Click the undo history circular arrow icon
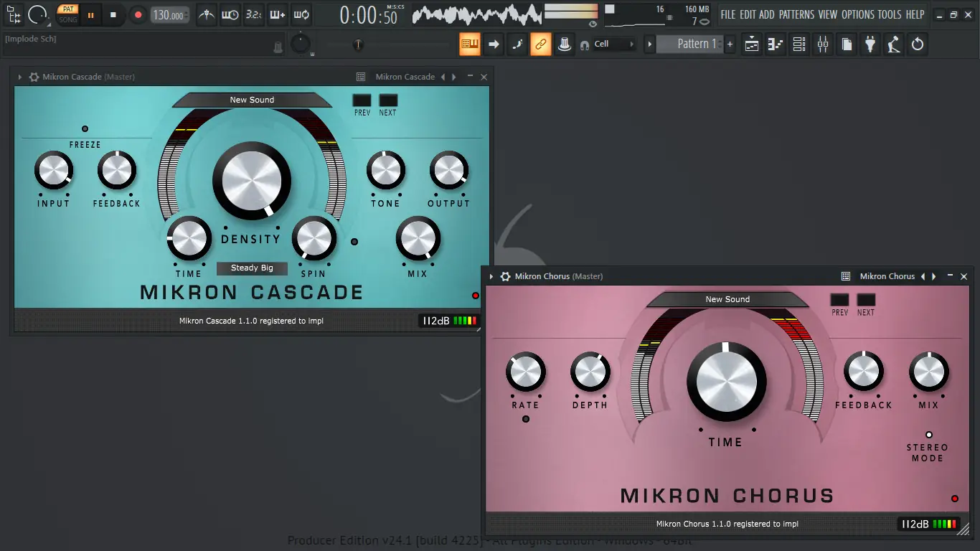The width and height of the screenshot is (980, 551). pyautogui.click(x=918, y=44)
